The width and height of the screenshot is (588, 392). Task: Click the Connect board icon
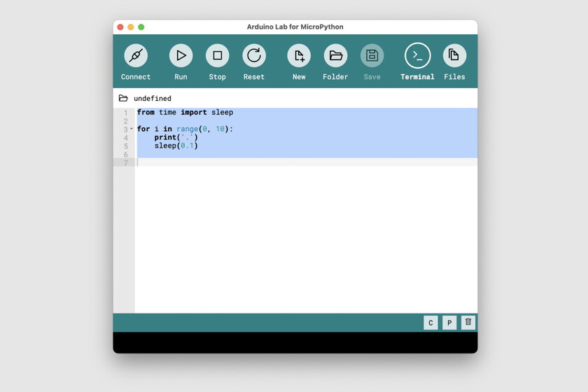pos(136,55)
